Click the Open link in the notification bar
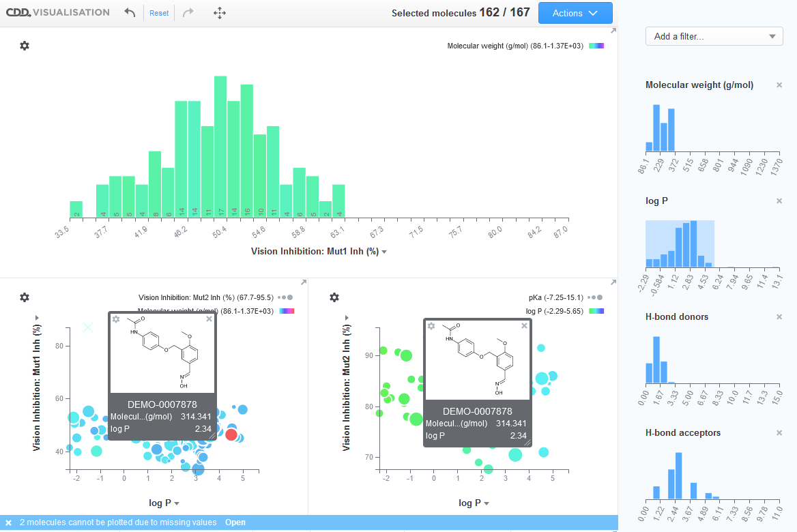 [235, 522]
